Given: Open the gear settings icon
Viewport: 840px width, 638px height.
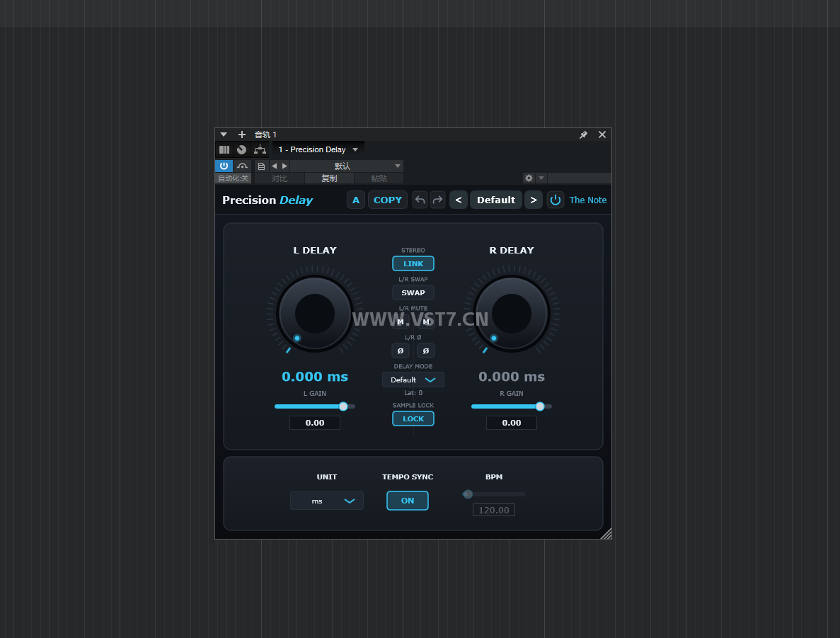Looking at the screenshot, I should pyautogui.click(x=529, y=178).
